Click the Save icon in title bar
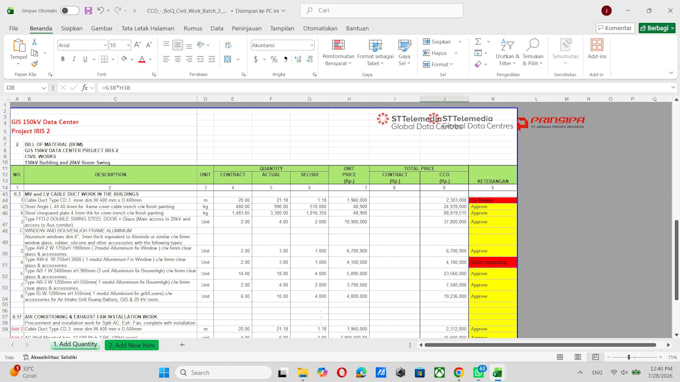Screen dimensions: 680x382 point(88,10)
